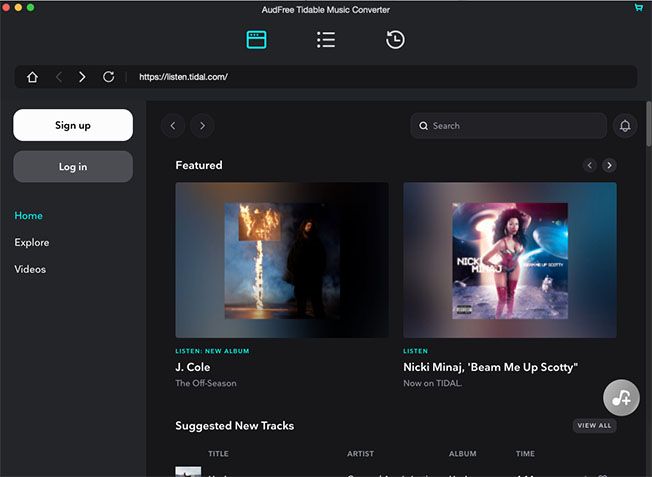
Task: Open J. Cole album cover thumbnail
Action: coord(282,260)
